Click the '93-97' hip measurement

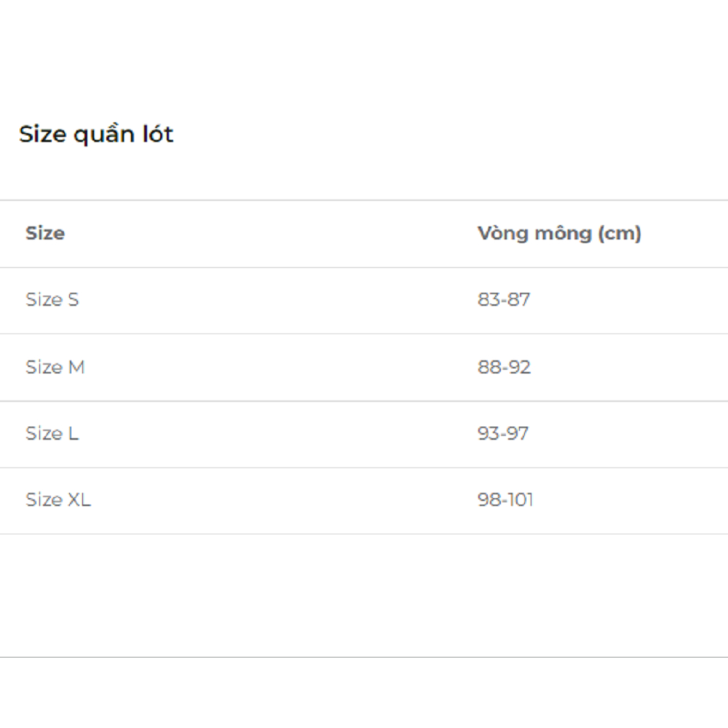coord(503,434)
